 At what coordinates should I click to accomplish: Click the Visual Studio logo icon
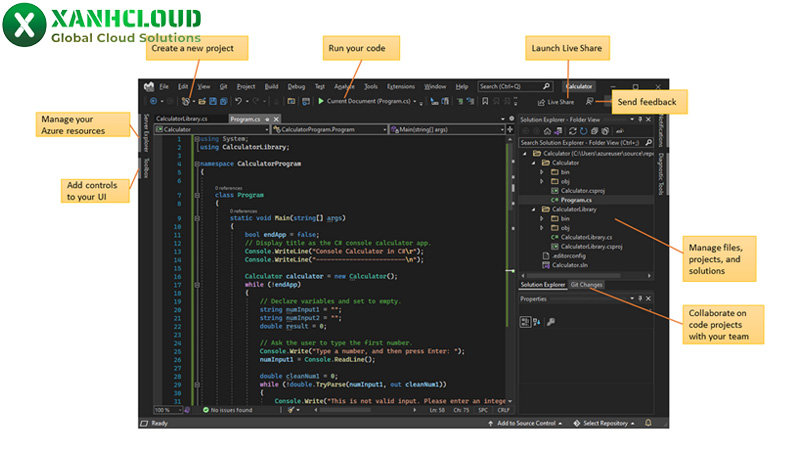[x=149, y=86]
